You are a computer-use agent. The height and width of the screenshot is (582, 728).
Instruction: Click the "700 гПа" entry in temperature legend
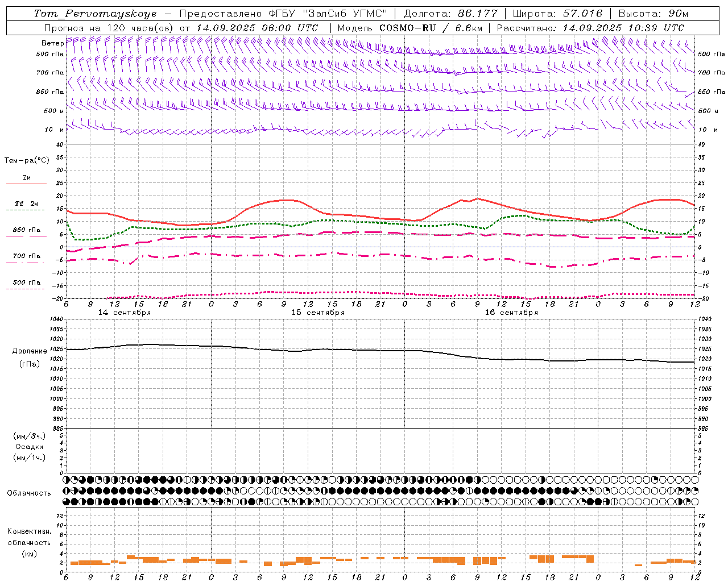click(x=27, y=256)
